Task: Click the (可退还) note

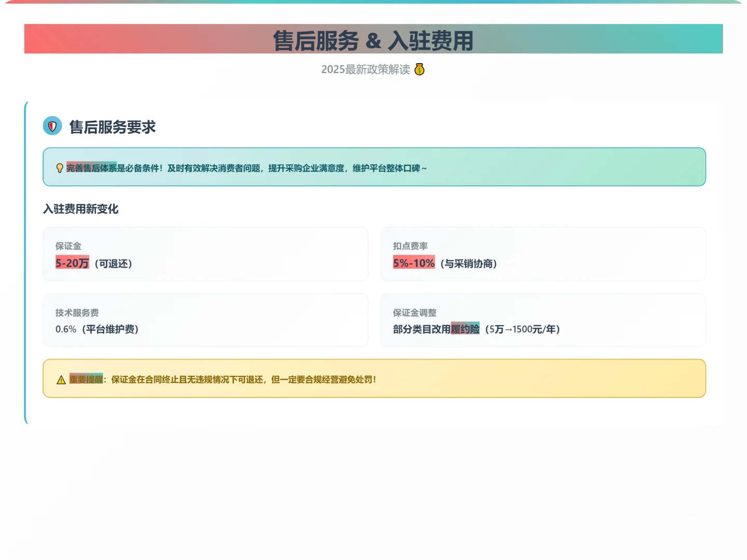Action: (x=114, y=263)
